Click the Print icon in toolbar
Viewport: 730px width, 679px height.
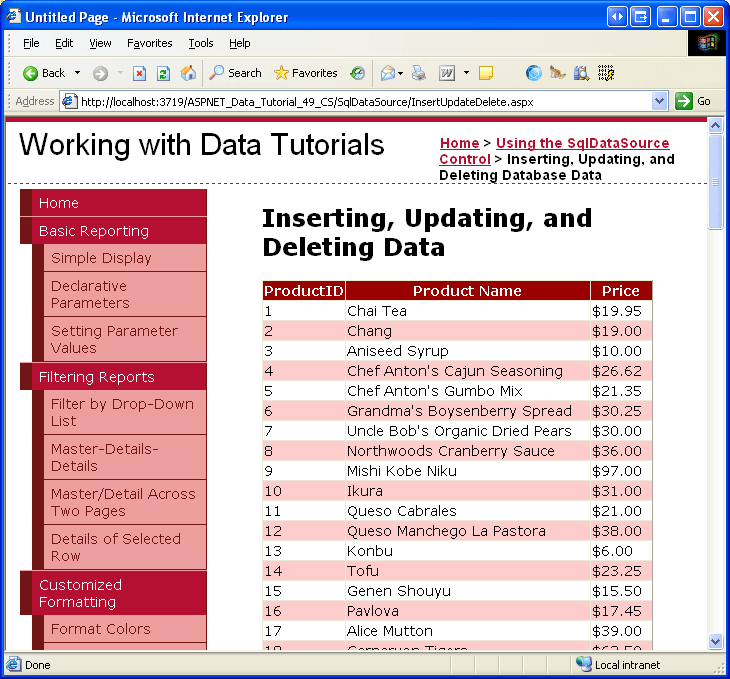click(x=419, y=73)
